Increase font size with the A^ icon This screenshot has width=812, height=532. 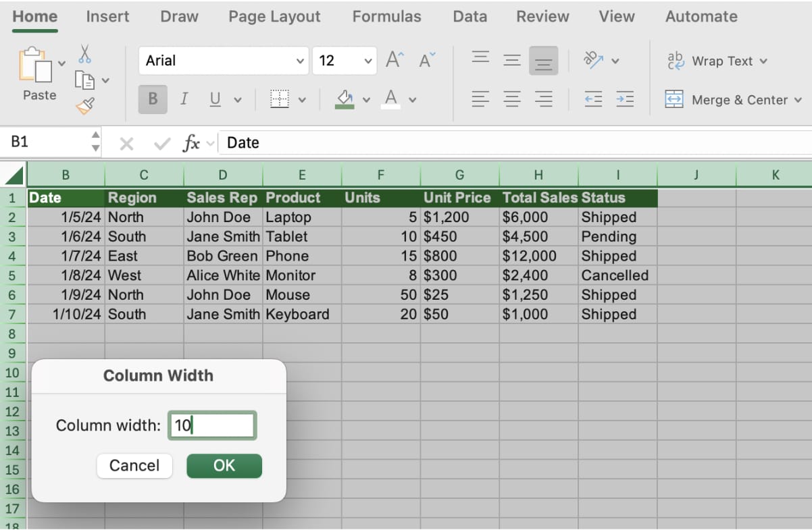tap(394, 59)
